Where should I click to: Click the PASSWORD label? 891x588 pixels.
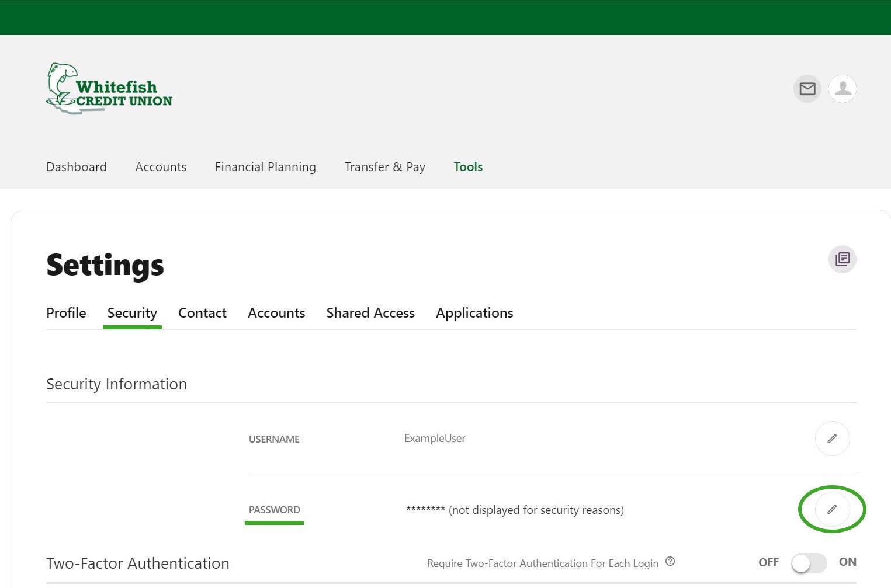(x=275, y=510)
